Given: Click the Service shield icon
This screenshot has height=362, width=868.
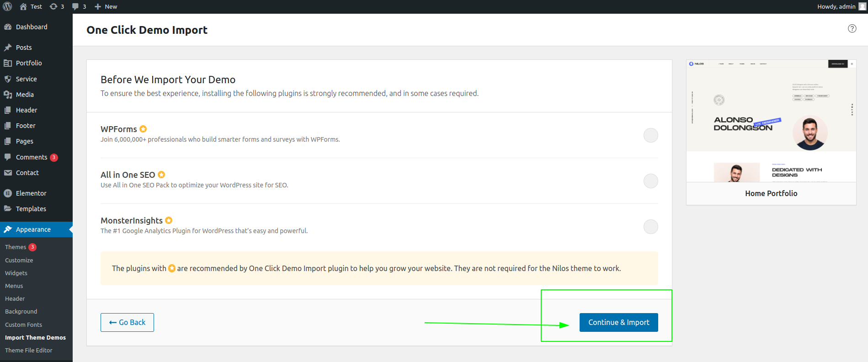Looking at the screenshot, I should coord(8,79).
